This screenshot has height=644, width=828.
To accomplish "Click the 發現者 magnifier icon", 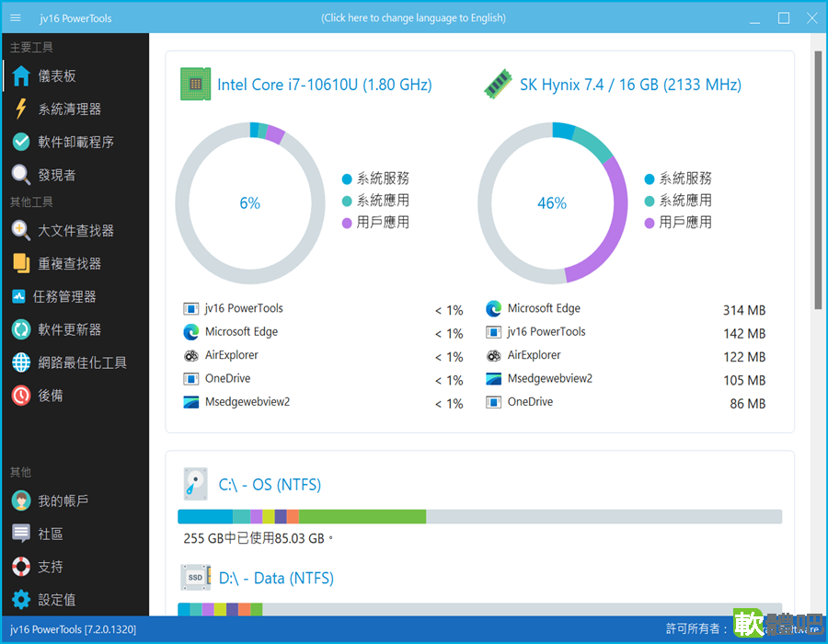I will [21, 175].
